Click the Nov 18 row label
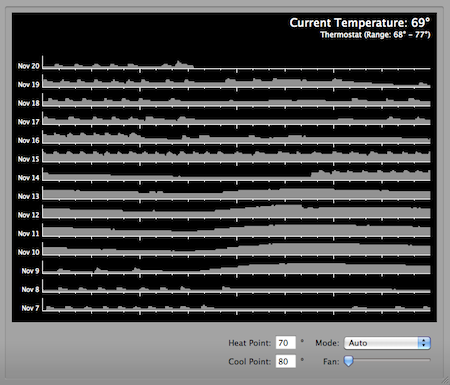Screen dimensions: 450x385 click(28, 103)
